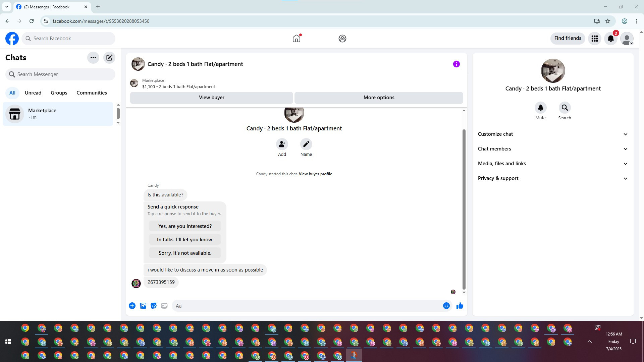Viewport: 644px width, 362px height.
Task: Switch to the Unread chats tab
Action: tap(33, 93)
